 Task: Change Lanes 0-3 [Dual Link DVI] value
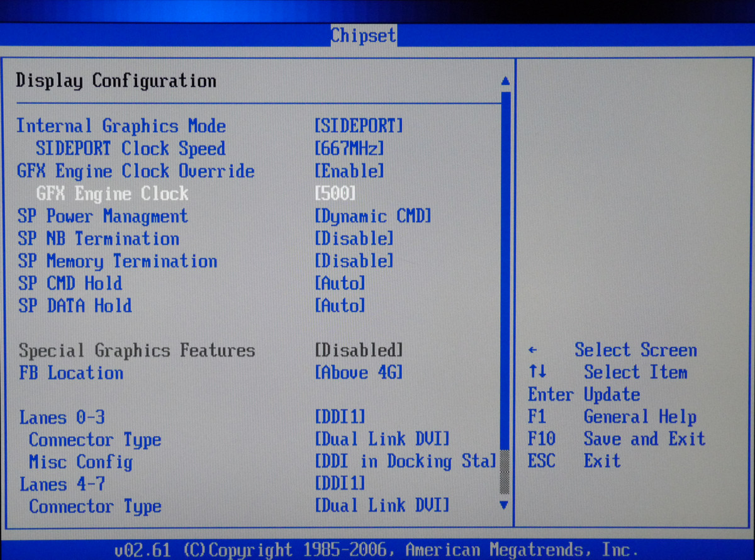382,439
